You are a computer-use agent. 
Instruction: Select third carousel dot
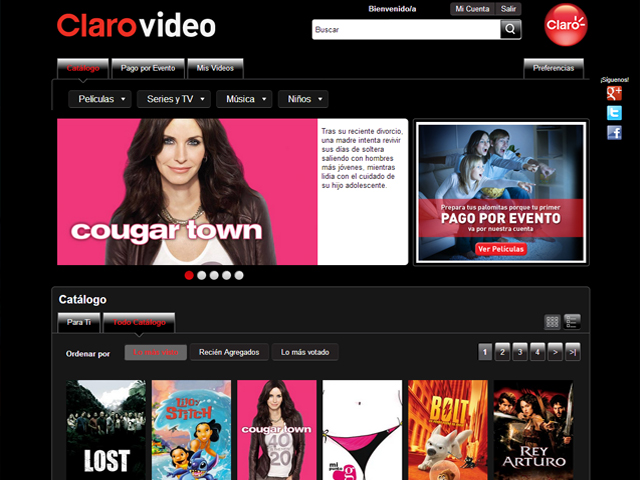[214, 276]
